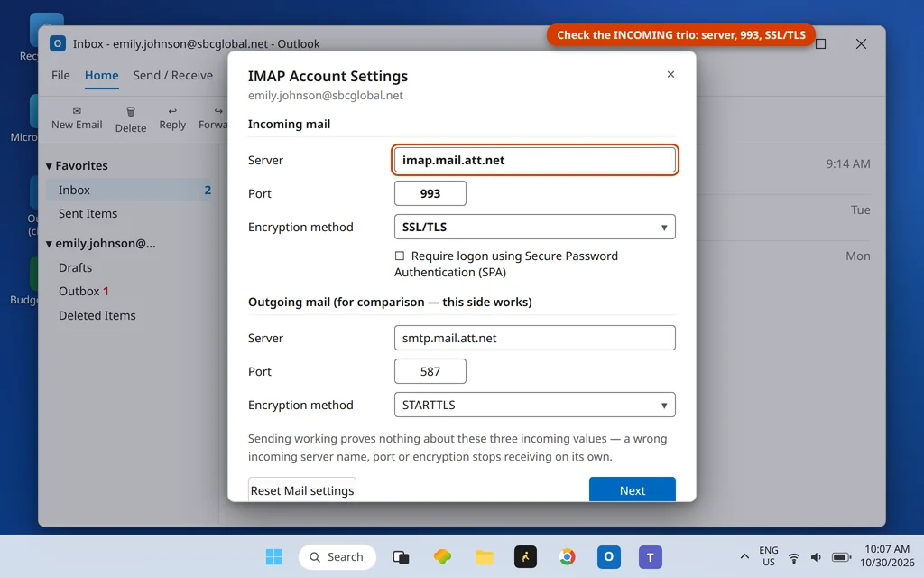Open incoming Encryption method dropdown SSL/TLS
Screen dimensions: 924x578
pyautogui.click(x=534, y=227)
